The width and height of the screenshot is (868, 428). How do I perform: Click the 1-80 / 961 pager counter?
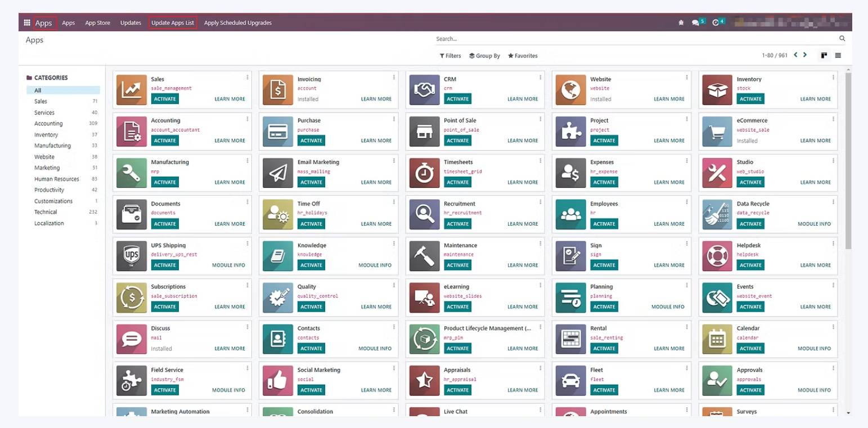[x=775, y=56]
